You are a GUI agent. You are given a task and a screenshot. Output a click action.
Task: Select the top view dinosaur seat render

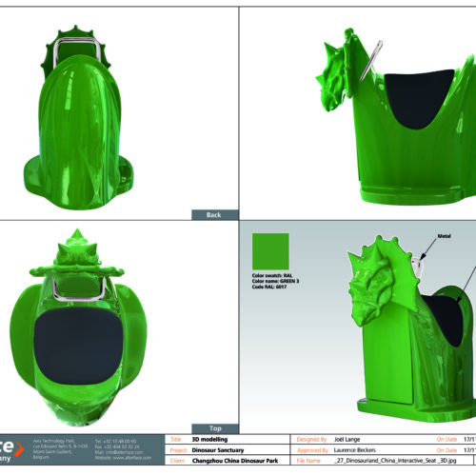(78, 327)
